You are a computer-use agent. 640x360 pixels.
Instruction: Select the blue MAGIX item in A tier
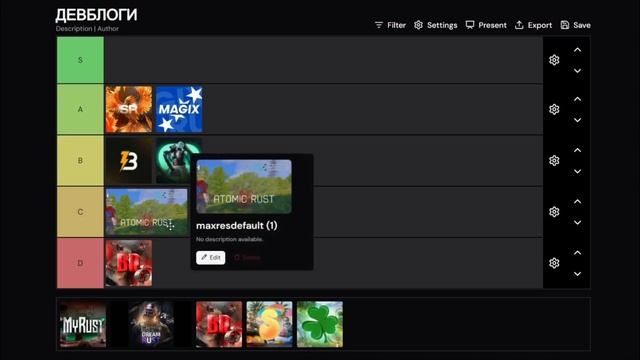179,109
